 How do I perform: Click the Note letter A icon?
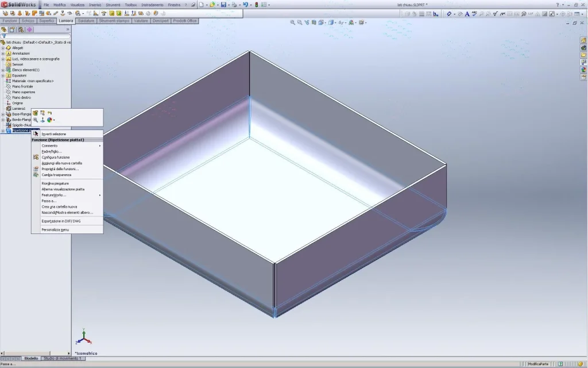[467, 14]
